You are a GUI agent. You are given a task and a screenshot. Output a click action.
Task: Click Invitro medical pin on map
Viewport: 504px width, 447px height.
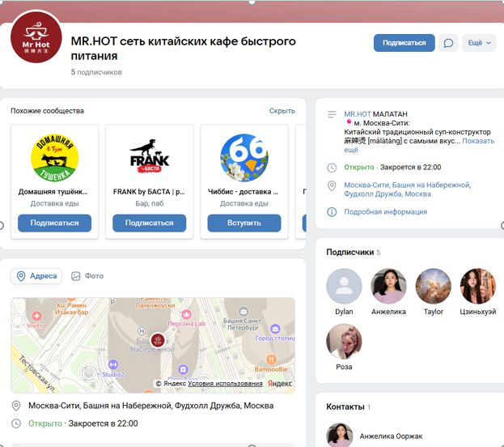click(36, 316)
